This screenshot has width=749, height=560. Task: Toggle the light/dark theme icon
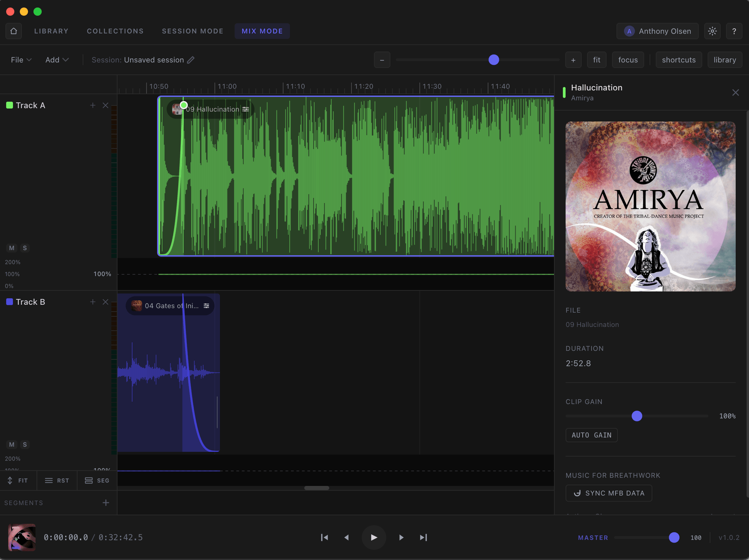coord(712,31)
